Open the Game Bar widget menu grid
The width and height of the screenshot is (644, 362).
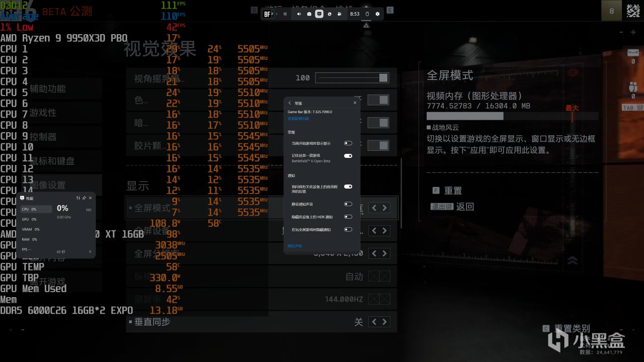coord(285,14)
